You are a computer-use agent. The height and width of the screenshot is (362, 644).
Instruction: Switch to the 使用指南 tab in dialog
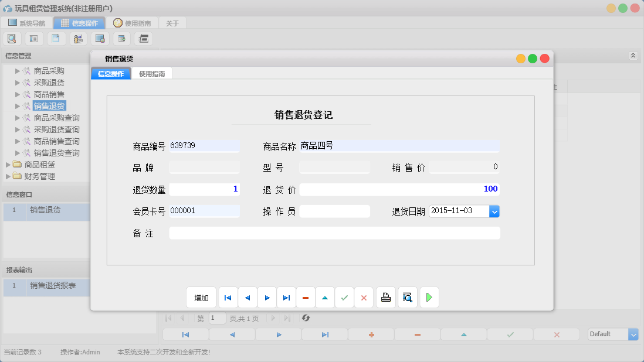pos(152,74)
